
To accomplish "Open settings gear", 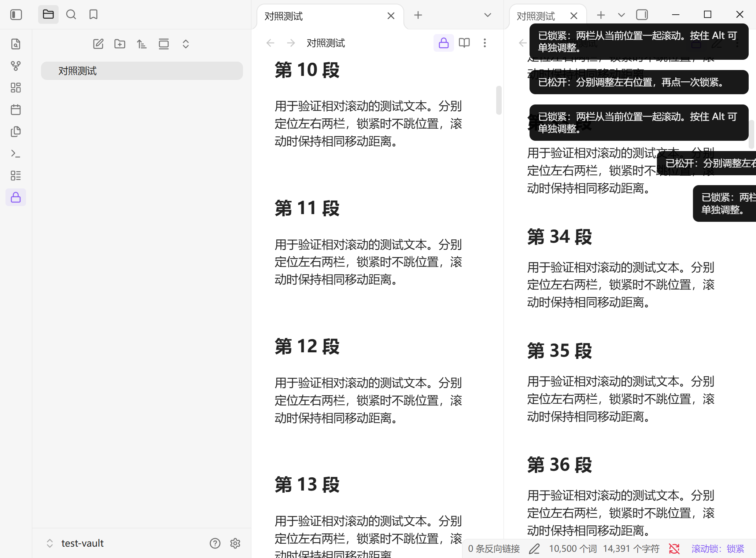I will pos(235,543).
